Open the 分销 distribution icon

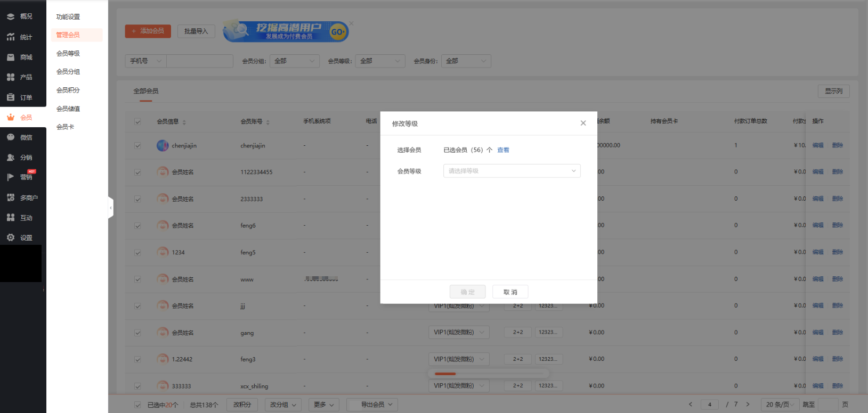coord(11,158)
